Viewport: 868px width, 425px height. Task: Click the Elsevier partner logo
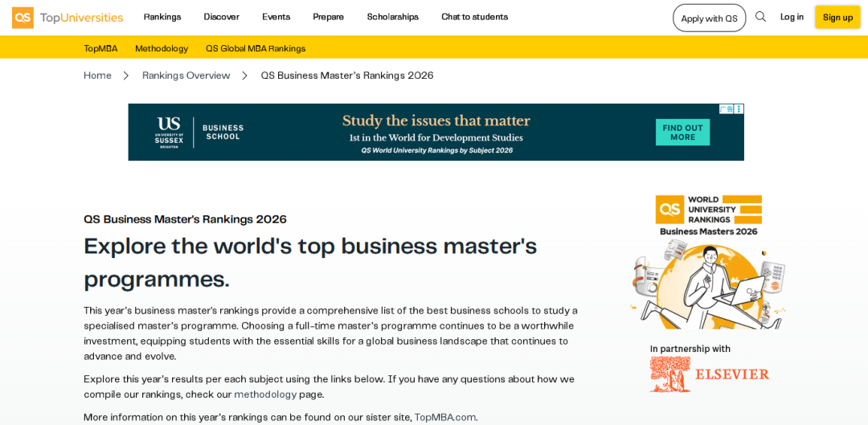[x=709, y=374]
